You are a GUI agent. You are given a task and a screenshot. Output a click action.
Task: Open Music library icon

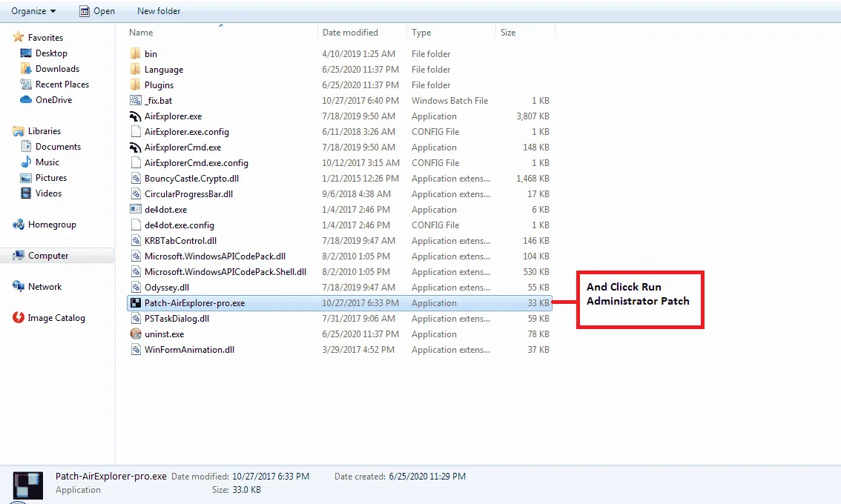point(26,162)
